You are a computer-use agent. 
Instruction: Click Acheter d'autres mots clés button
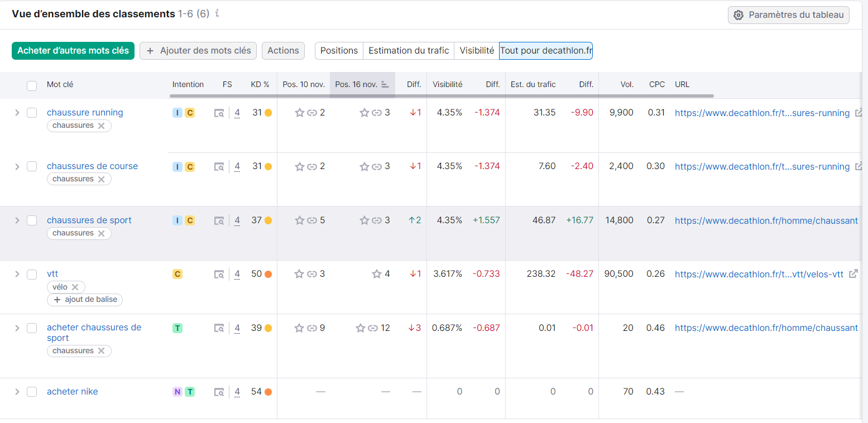click(x=73, y=51)
